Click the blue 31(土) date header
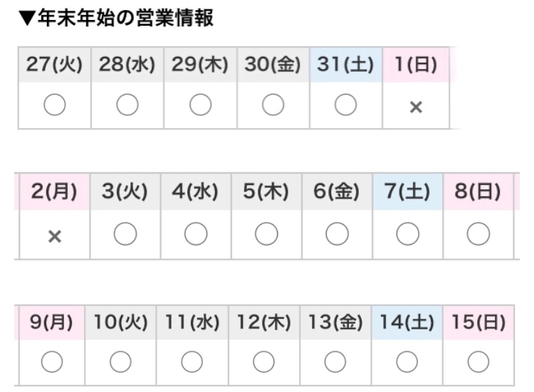Image resolution: width=534 pixels, height=392 pixels. (x=345, y=65)
